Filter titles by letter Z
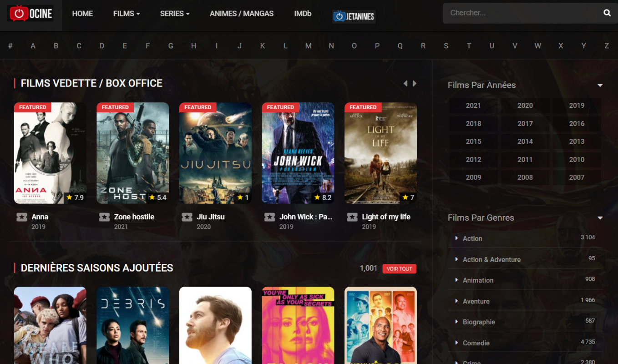This screenshot has height=364, width=618. pyautogui.click(x=606, y=45)
